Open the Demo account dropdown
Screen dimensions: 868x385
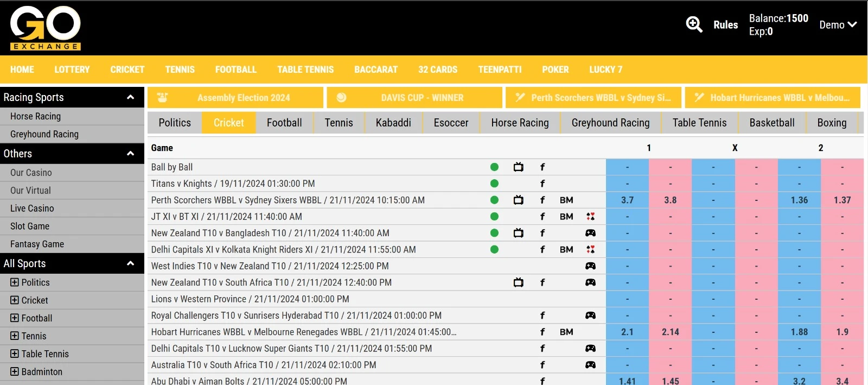838,24
